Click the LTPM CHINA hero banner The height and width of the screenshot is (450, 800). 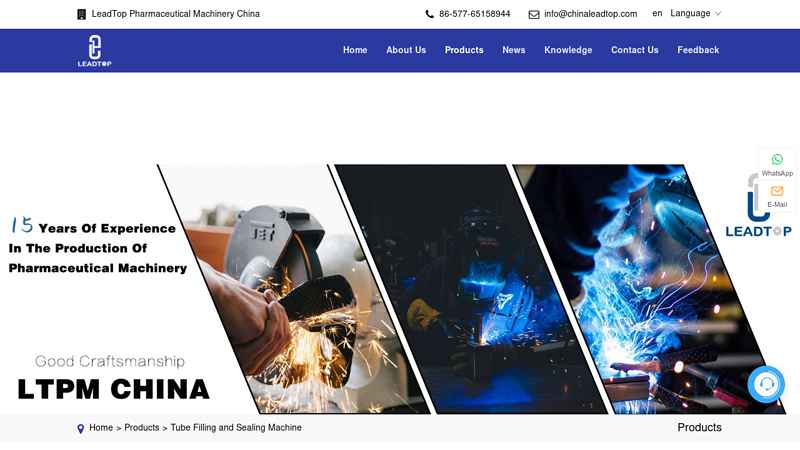[400, 288]
